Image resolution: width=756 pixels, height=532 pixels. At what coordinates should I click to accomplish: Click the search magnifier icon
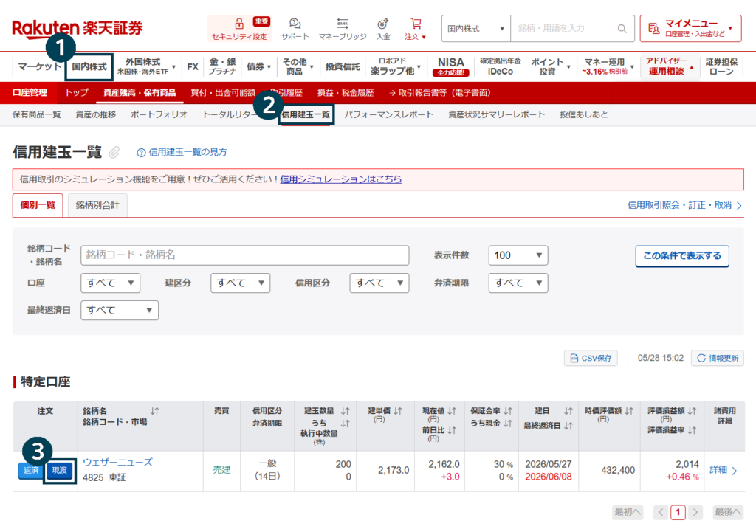point(622,29)
